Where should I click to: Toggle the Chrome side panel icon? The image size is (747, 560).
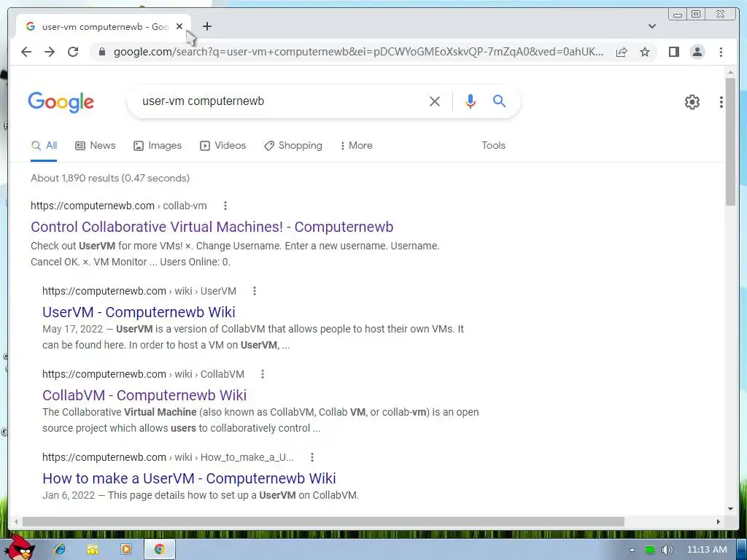tap(673, 52)
